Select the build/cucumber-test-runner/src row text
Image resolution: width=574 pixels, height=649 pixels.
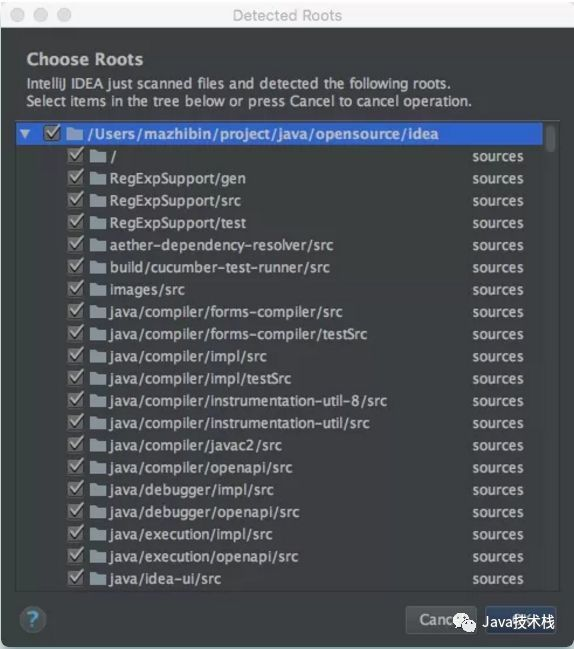coord(220,268)
